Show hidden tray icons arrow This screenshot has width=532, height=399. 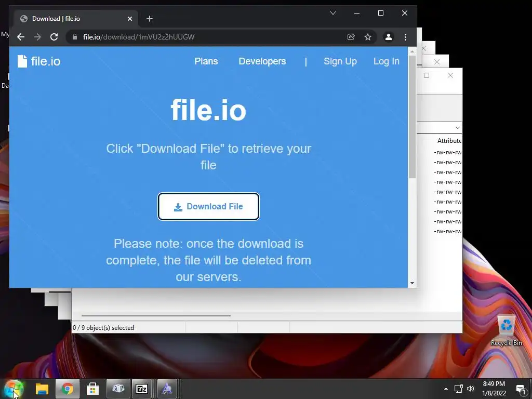[x=446, y=389]
